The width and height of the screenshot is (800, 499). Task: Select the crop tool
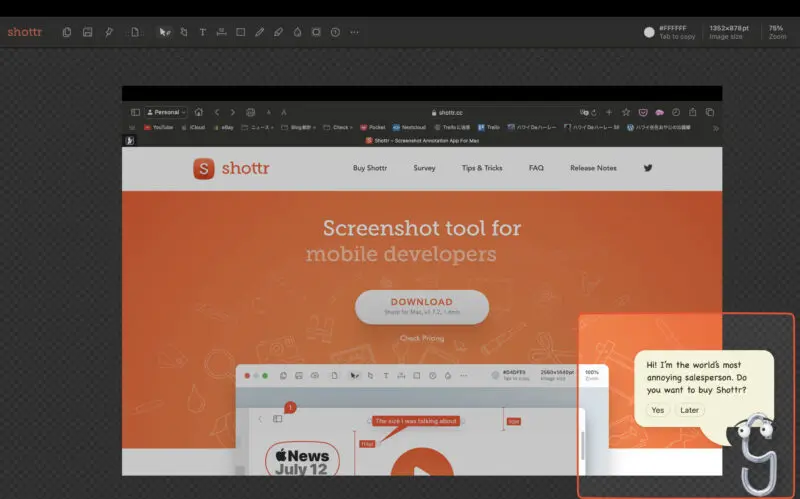coord(183,32)
